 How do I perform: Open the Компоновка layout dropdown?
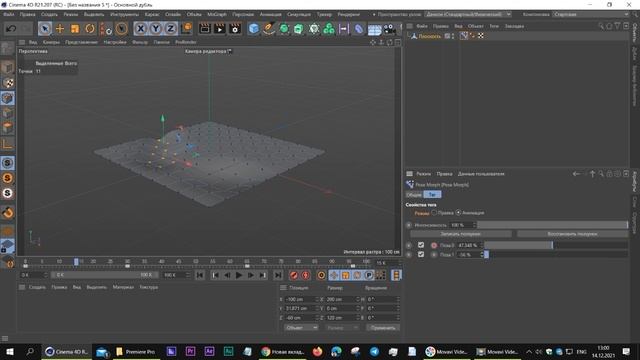coord(591,14)
